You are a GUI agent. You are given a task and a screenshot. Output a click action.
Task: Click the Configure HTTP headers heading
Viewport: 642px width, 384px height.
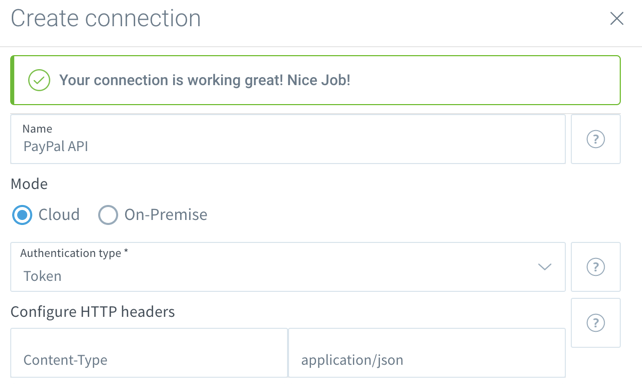tap(93, 312)
